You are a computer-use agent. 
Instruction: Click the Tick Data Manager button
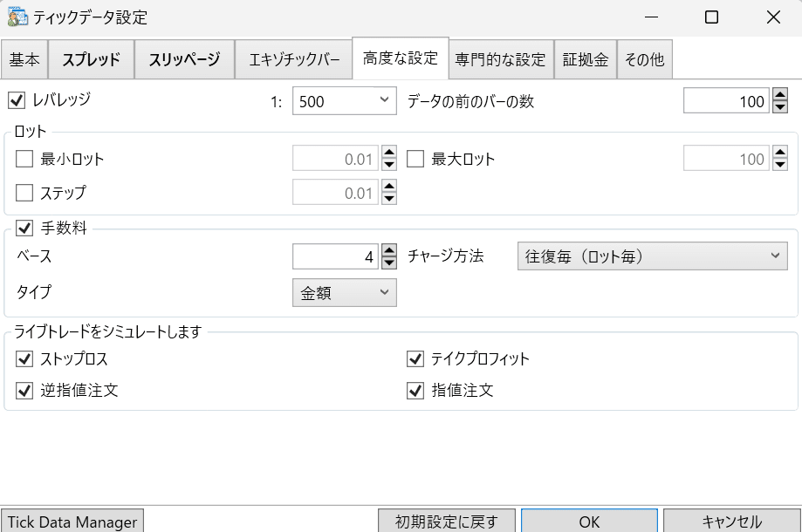[x=72, y=521]
